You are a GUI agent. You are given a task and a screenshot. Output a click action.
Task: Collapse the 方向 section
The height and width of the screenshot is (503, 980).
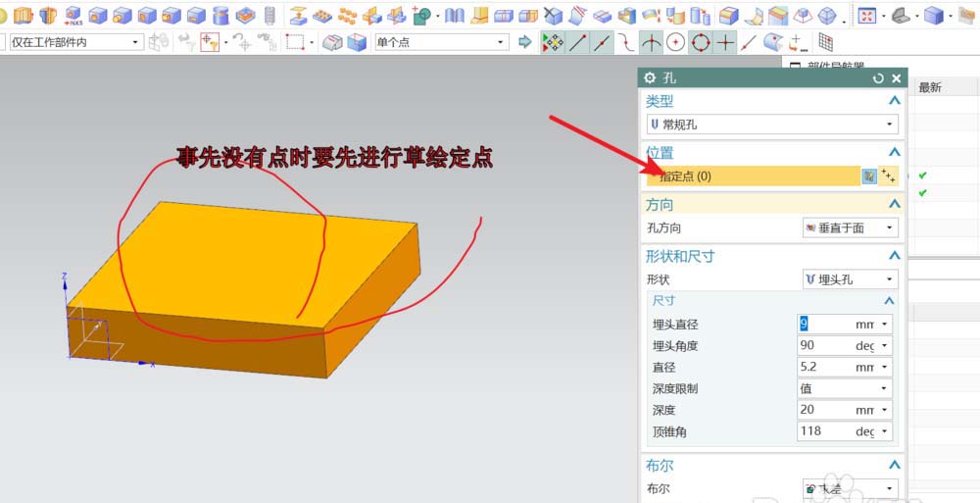tap(895, 204)
